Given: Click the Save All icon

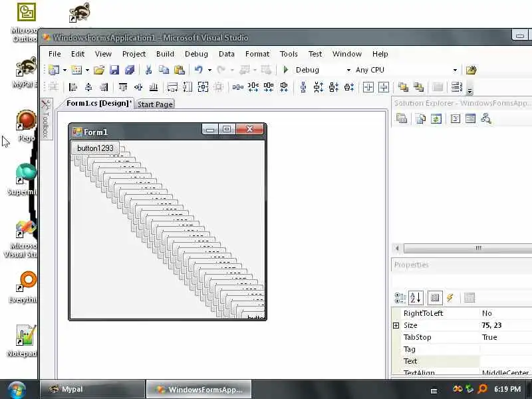Looking at the screenshot, I should (130, 70).
